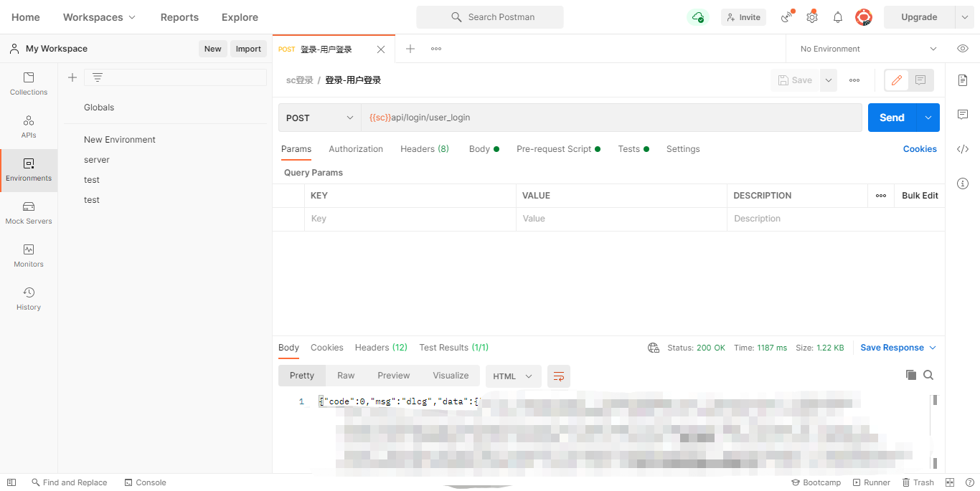Open the History sidebar panel
The image size is (980, 491).
pyautogui.click(x=29, y=299)
